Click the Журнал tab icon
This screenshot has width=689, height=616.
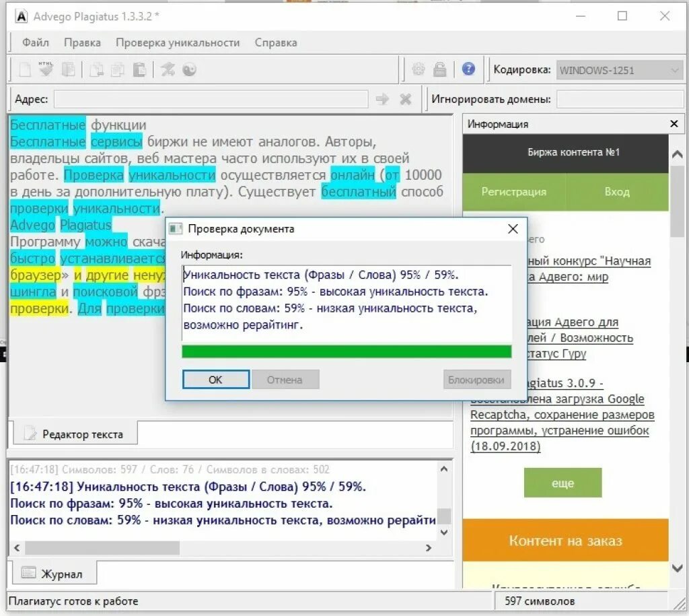tap(28, 572)
